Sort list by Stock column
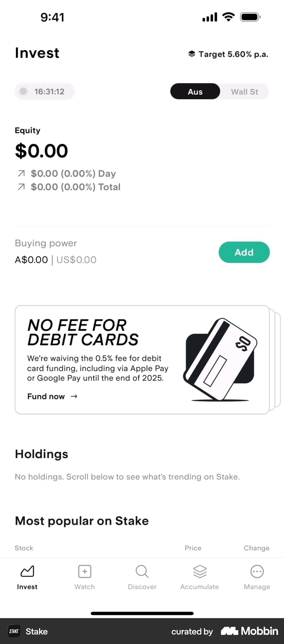The width and height of the screenshot is (284, 644). tap(24, 548)
